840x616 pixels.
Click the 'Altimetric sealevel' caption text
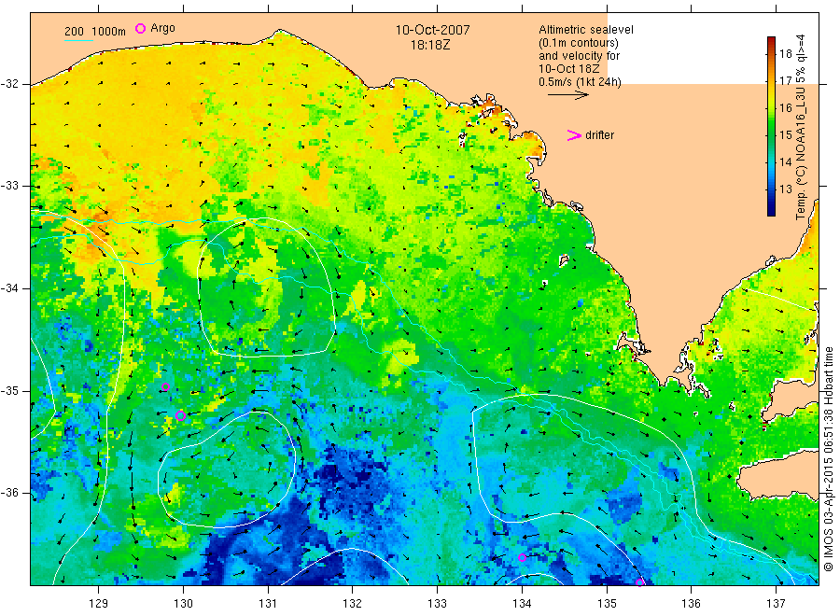click(586, 30)
